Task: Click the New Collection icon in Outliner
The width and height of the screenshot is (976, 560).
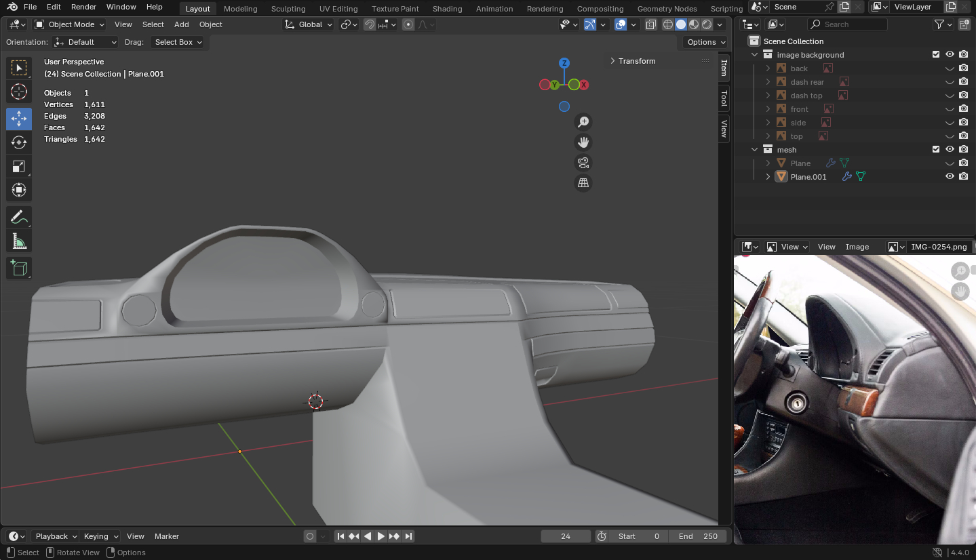Action: point(964,24)
